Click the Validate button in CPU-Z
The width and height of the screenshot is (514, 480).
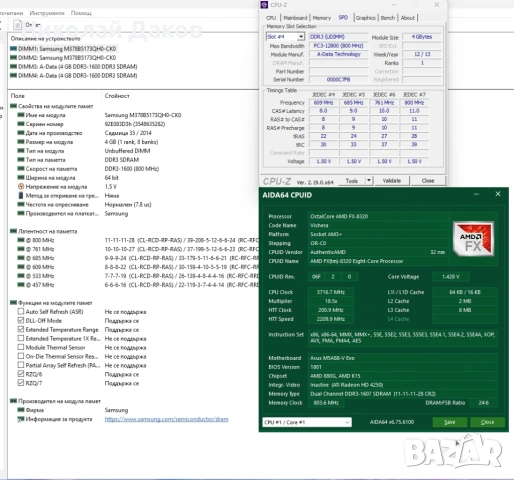pyautogui.click(x=392, y=181)
